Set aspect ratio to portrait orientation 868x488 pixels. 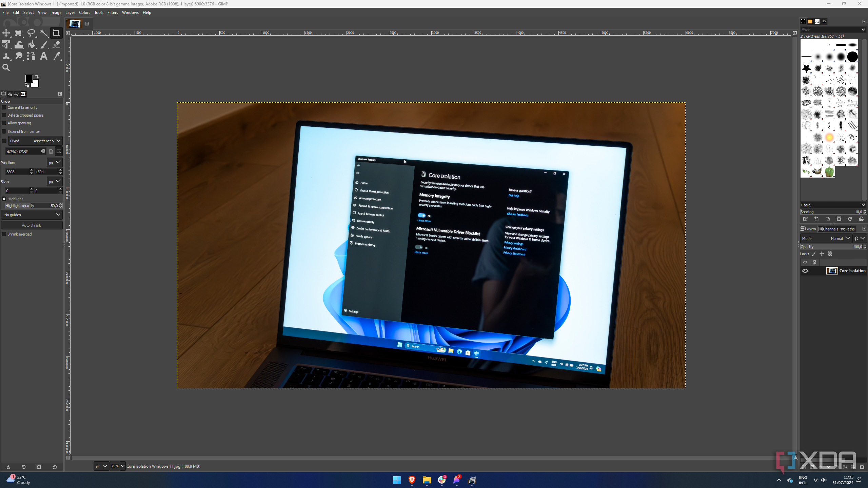tap(51, 151)
